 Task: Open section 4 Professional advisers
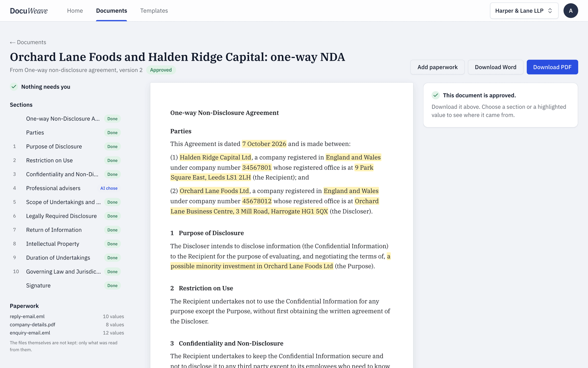[67, 188]
